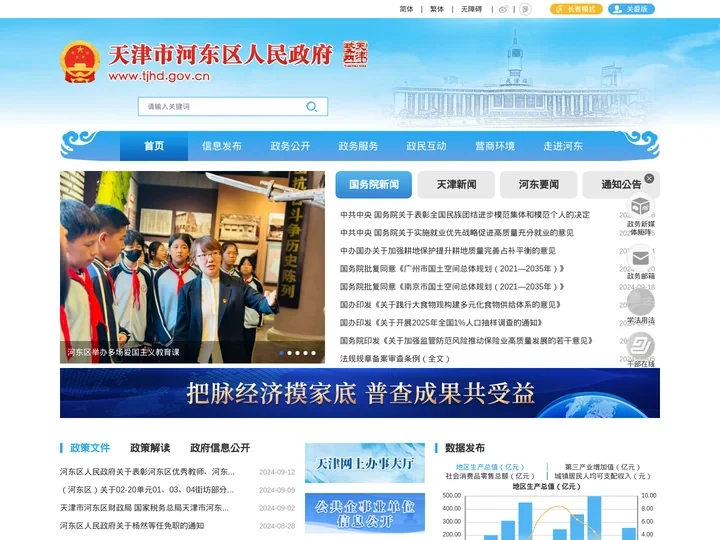Open the Weibo icon in top bar
Viewport: 720px width, 540px height.
tap(503, 9)
